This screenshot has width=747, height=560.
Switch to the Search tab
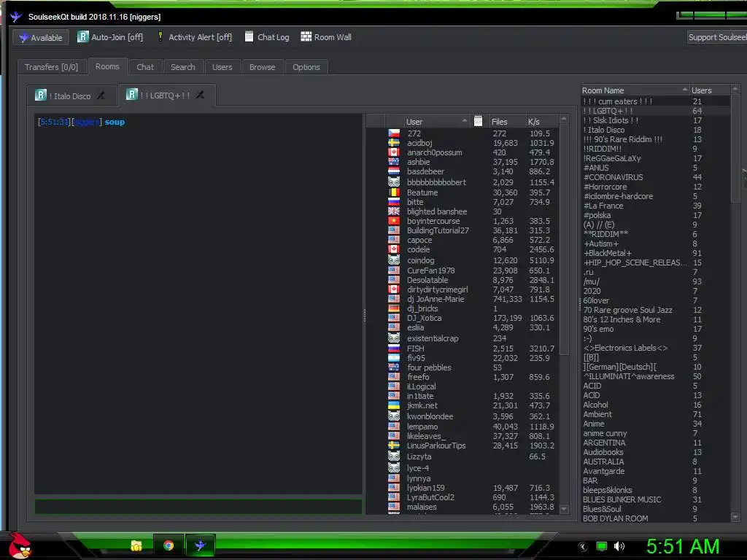(183, 67)
